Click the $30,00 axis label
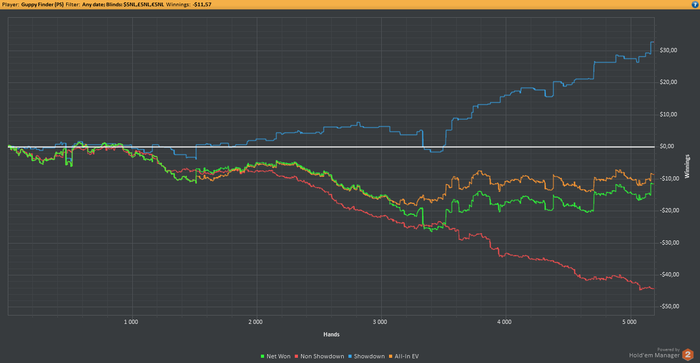 tap(668, 50)
